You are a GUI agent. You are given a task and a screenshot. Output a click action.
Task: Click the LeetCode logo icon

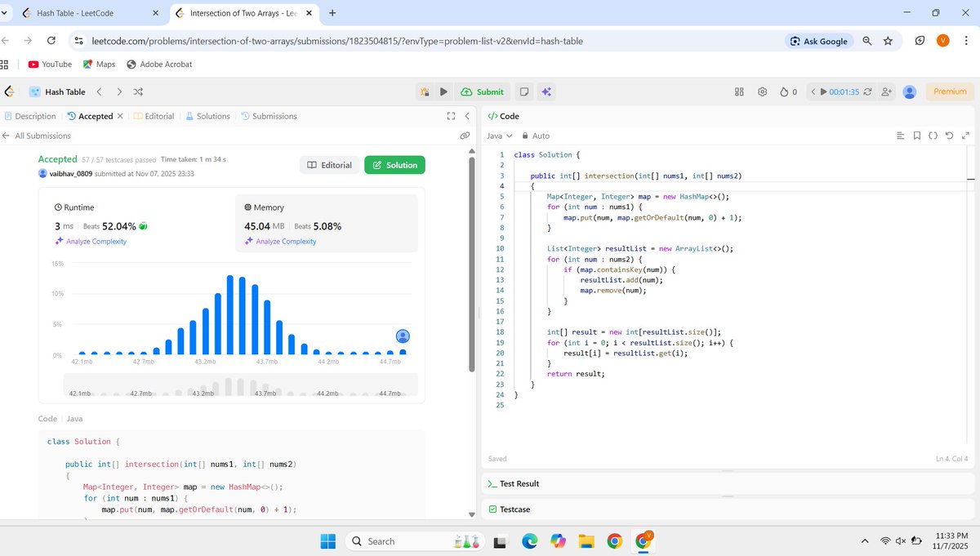point(9,92)
